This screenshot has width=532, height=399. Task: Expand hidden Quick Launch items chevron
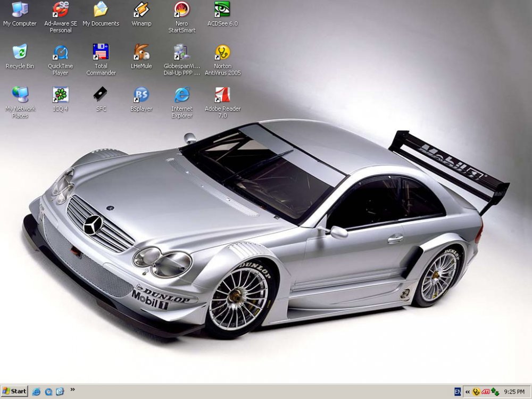click(x=72, y=389)
